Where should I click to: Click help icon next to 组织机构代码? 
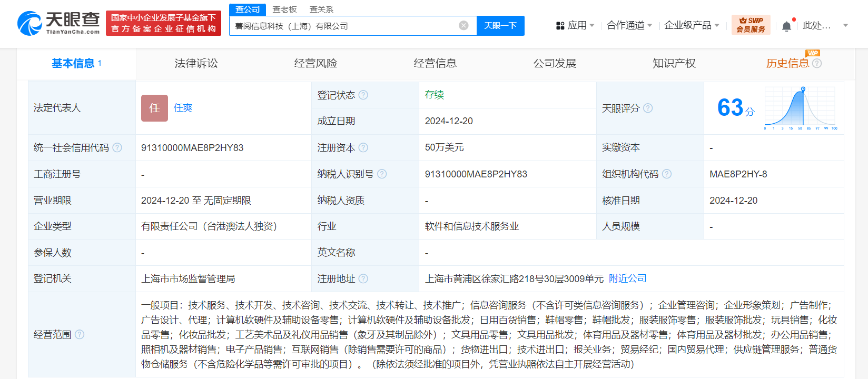point(667,174)
